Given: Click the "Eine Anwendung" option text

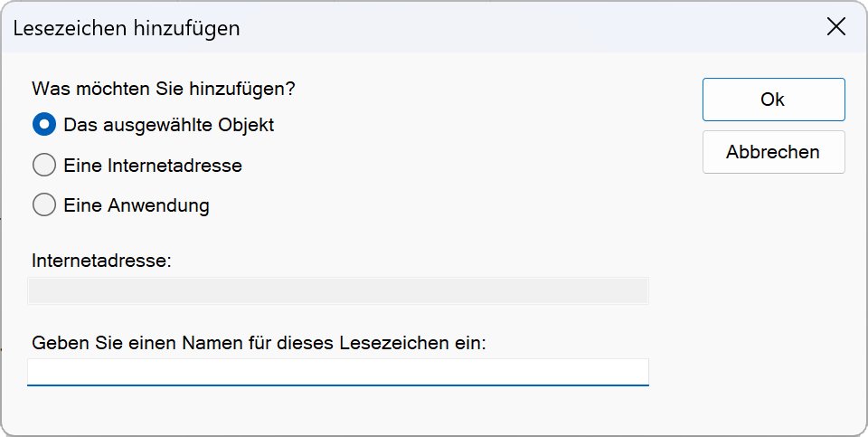Looking at the screenshot, I should [137, 205].
